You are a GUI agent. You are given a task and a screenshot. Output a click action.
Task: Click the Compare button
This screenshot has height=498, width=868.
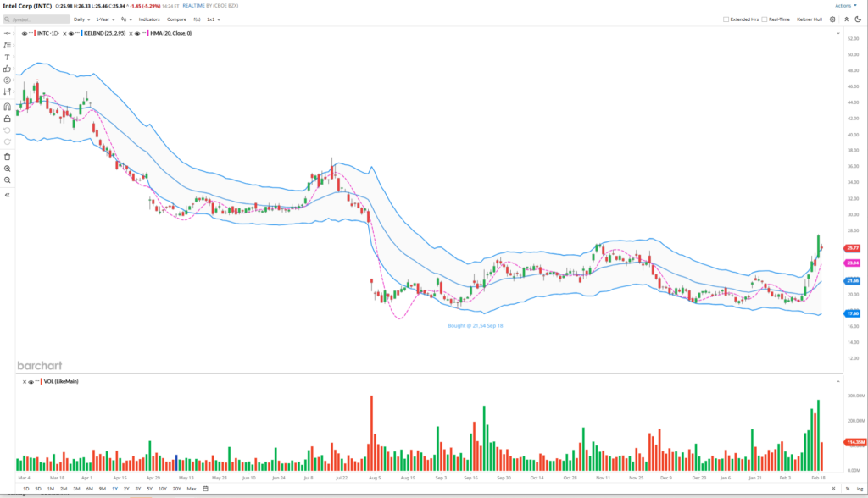point(176,19)
